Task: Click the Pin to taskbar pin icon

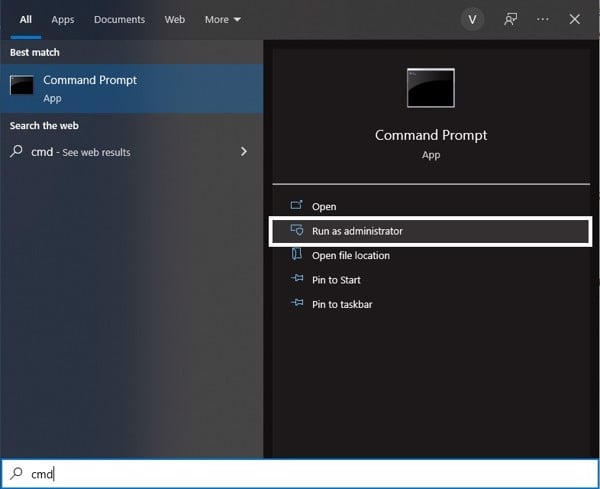Action: (297, 303)
